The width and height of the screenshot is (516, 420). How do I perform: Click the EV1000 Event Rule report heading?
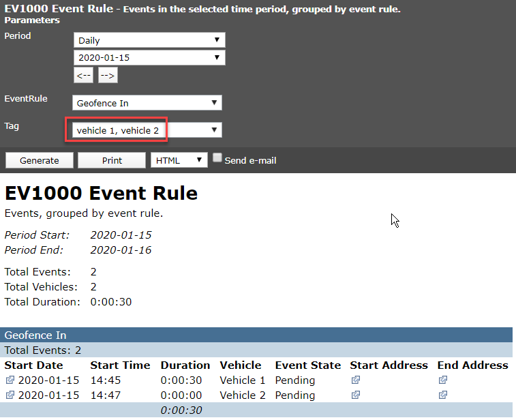pos(102,193)
